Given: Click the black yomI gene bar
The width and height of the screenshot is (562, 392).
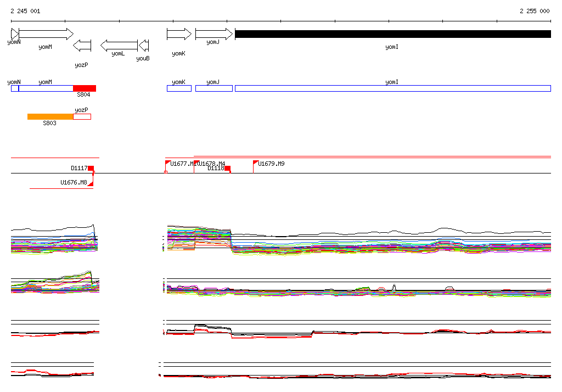Looking at the screenshot, I should pos(393,34).
